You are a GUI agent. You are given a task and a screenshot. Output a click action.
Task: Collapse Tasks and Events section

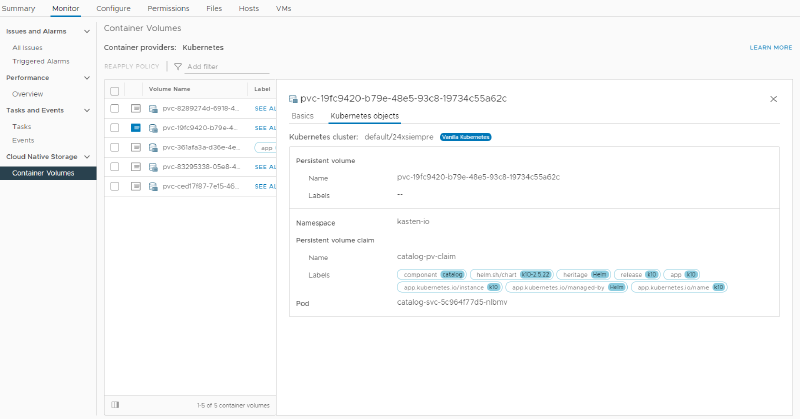(87, 111)
